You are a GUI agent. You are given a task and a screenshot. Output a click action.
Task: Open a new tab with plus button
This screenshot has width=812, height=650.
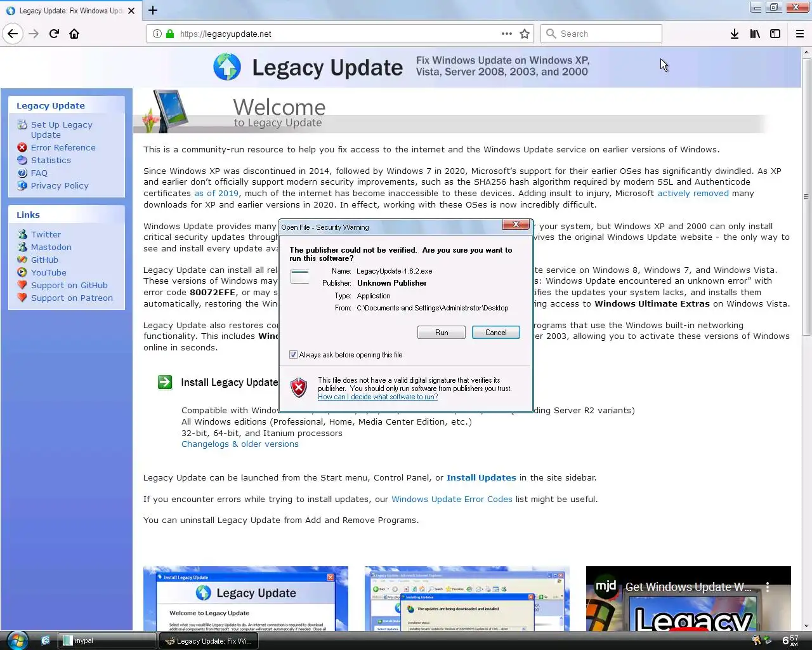(153, 10)
